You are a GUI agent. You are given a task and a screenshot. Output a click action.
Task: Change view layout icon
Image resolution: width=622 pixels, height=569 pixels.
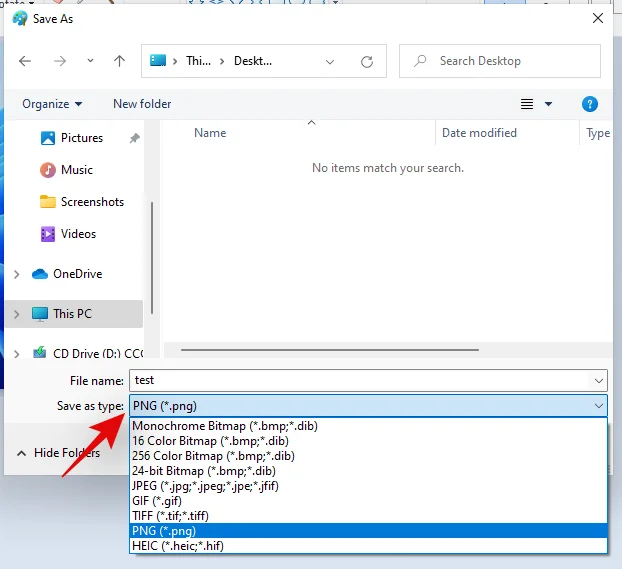527,104
